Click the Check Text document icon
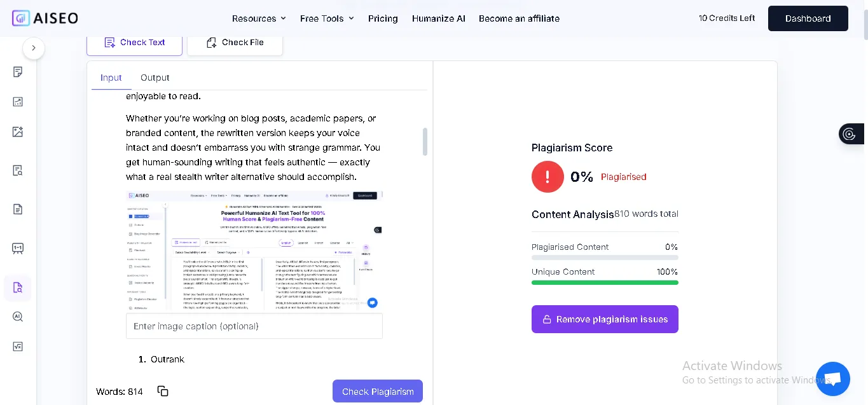 (110, 43)
